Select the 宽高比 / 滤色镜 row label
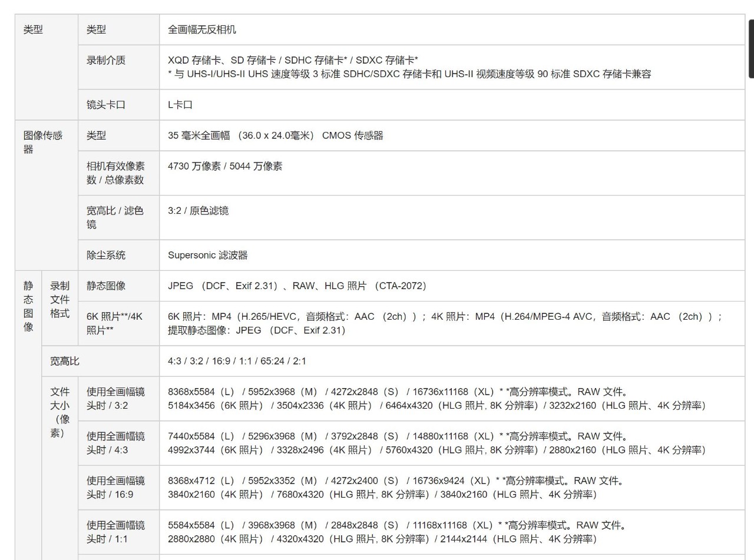Screen dimensions: 754x560 pos(115,217)
